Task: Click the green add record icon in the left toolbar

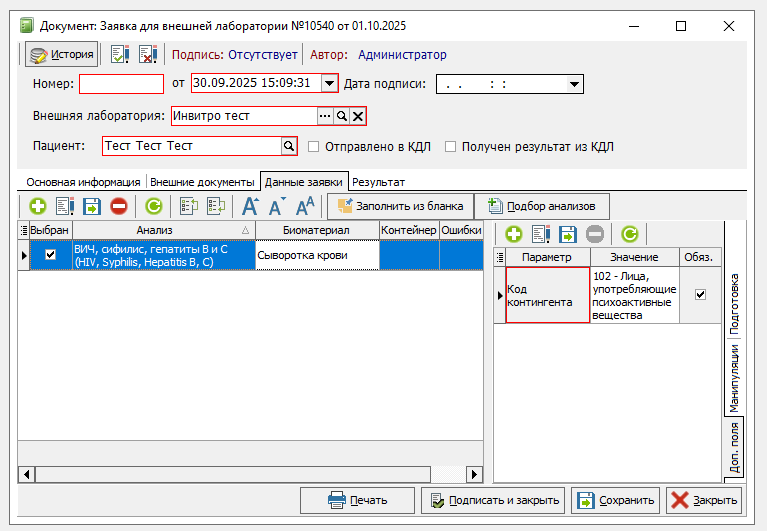Action: coord(38,207)
